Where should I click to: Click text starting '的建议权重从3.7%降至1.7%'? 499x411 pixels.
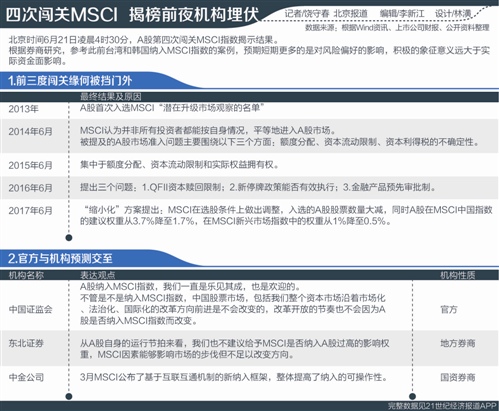click(x=235, y=221)
